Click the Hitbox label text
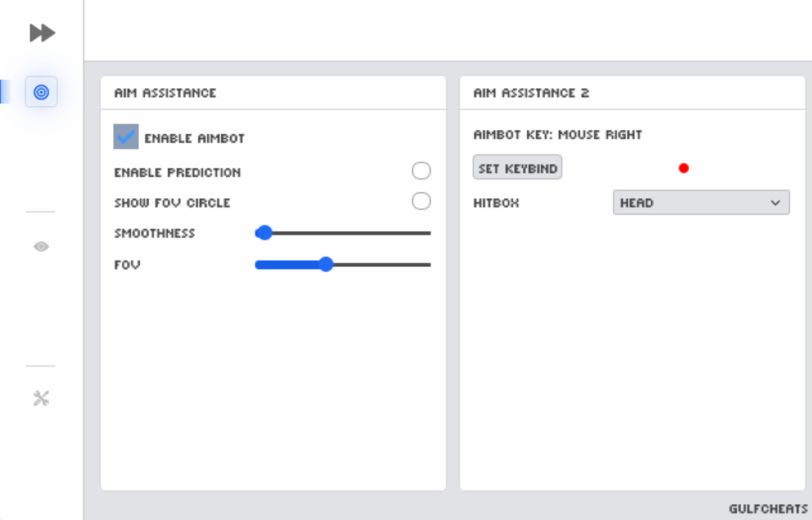812x520 pixels. tap(496, 203)
